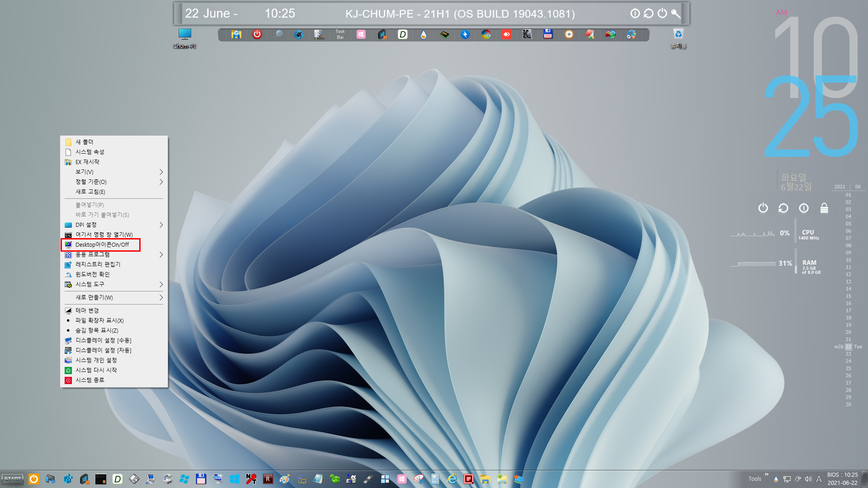Screen dimensions: 868x488
Task: Select 윈도버전 확인 menu entry
Action: pyautogui.click(x=114, y=274)
